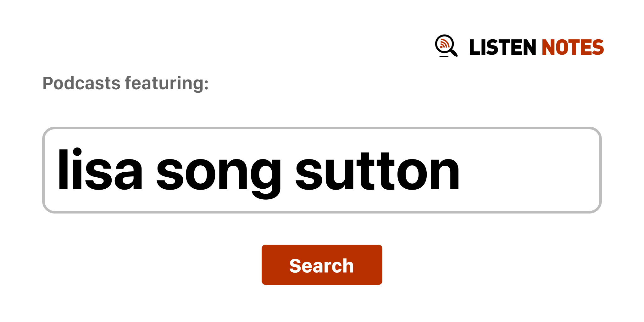
Task: Click the word "featuring:" in the heading
Action: pos(167,83)
